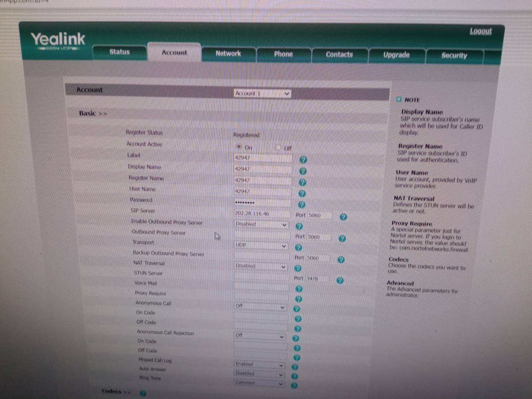
Task: Open help icon next to Display Name field
Action: (x=303, y=171)
